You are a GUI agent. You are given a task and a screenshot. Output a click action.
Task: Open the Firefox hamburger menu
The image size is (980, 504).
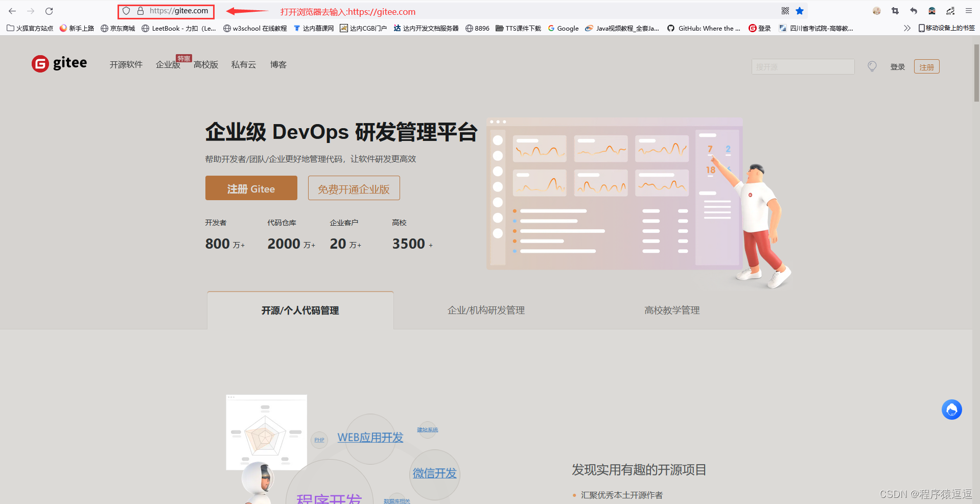click(x=969, y=11)
